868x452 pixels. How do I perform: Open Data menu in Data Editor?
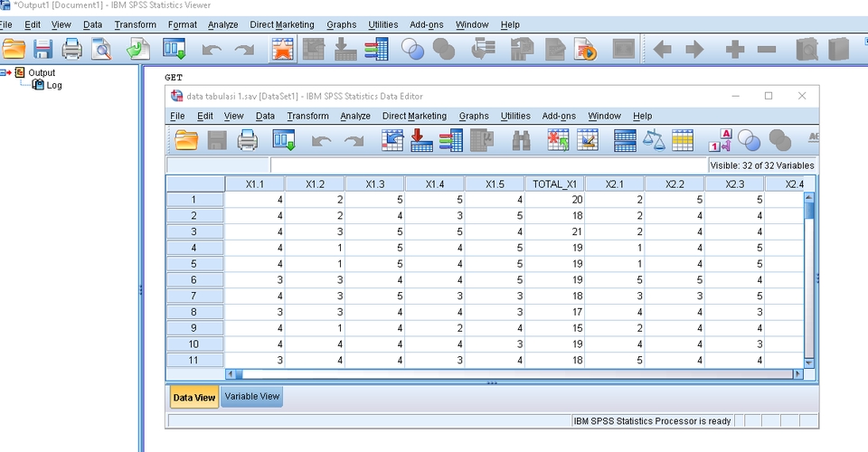[x=265, y=116]
